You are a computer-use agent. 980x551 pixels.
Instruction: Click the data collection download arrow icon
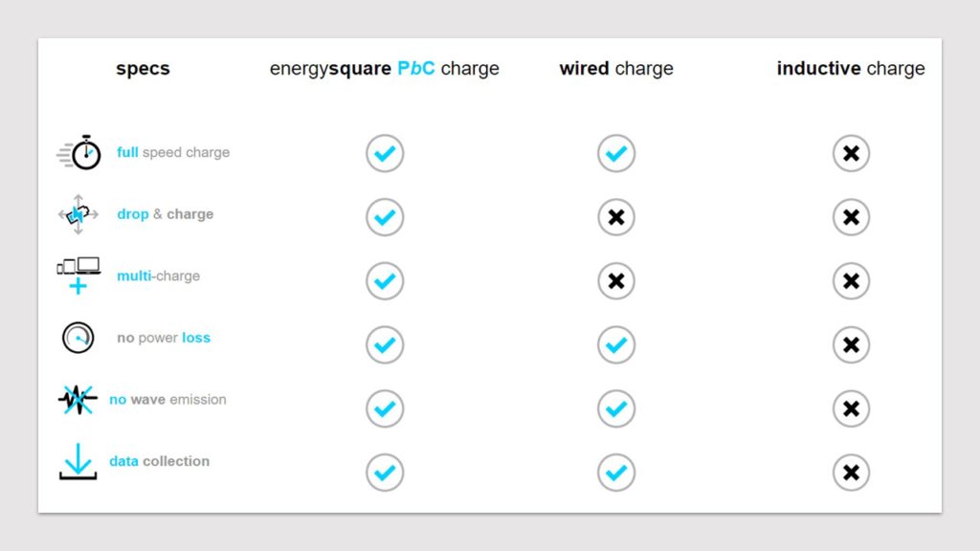(x=78, y=461)
